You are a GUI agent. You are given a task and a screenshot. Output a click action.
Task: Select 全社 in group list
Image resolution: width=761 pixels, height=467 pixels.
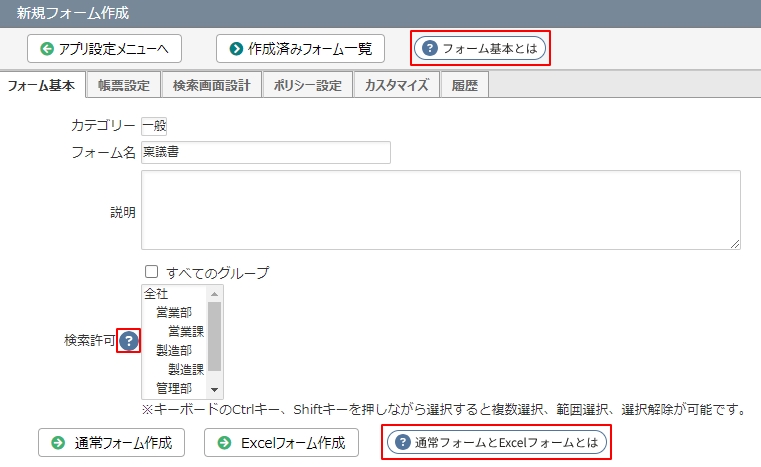click(156, 293)
